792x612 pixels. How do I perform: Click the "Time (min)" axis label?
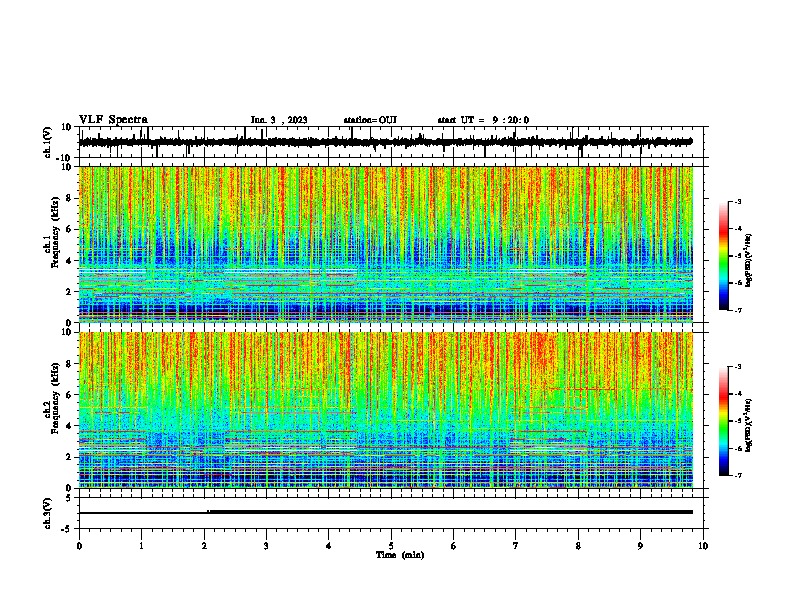point(400,555)
